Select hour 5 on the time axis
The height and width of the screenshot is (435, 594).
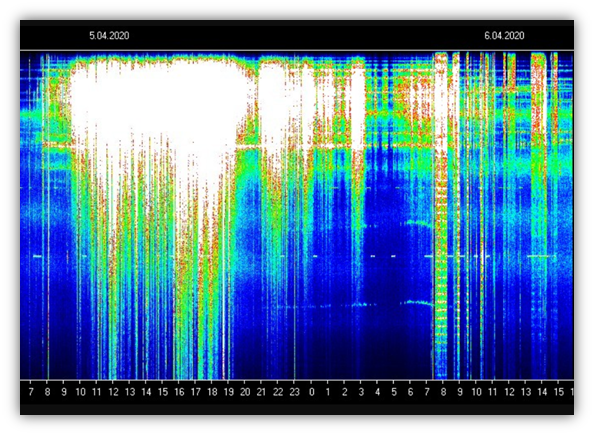tap(394, 392)
